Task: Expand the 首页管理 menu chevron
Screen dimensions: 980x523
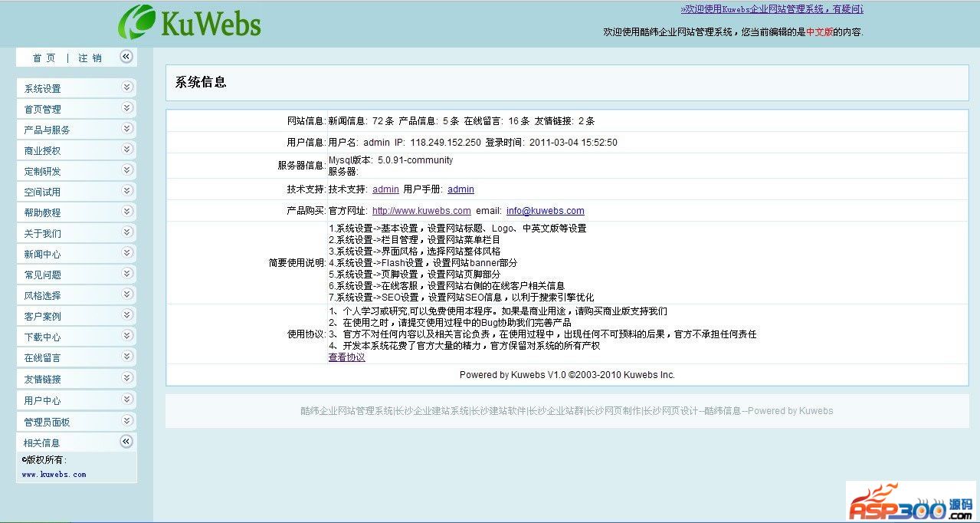Action: (127, 108)
